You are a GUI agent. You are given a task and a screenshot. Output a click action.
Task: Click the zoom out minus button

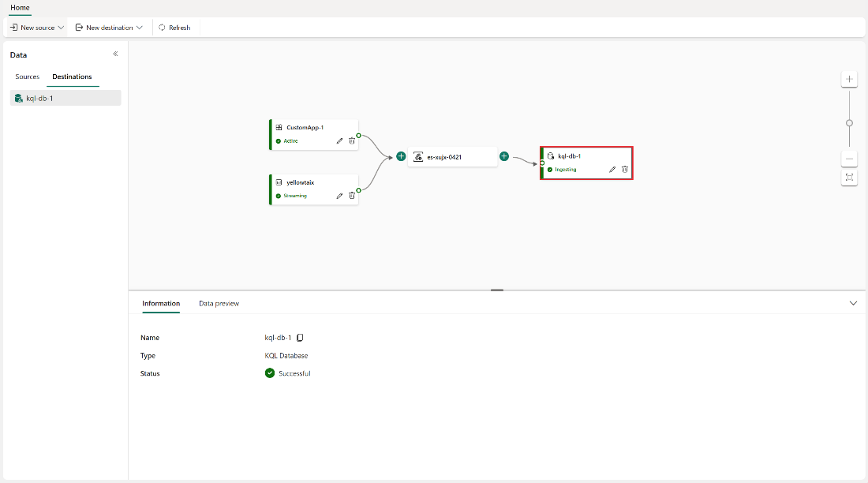point(849,159)
